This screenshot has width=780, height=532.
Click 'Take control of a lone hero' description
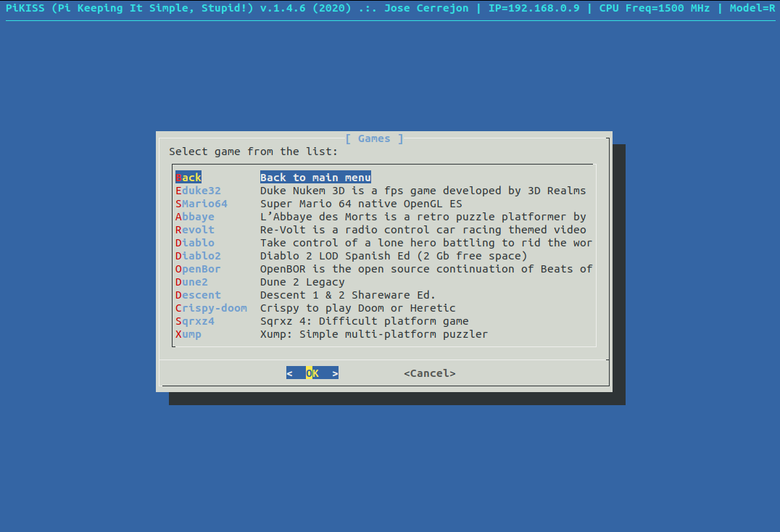tap(426, 243)
